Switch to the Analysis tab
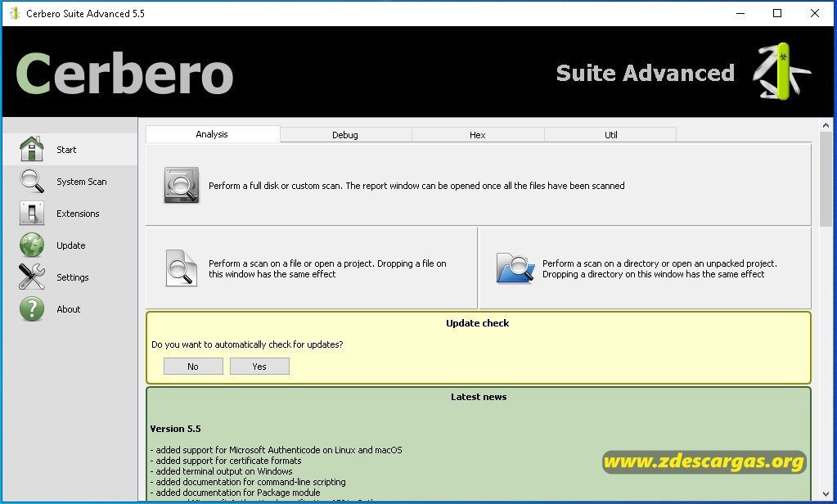Image resolution: width=837 pixels, height=504 pixels. pyautogui.click(x=212, y=134)
